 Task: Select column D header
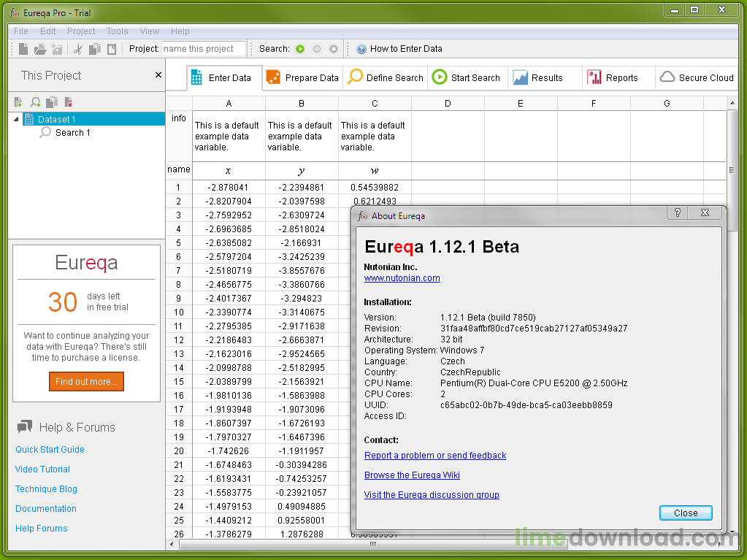448,104
